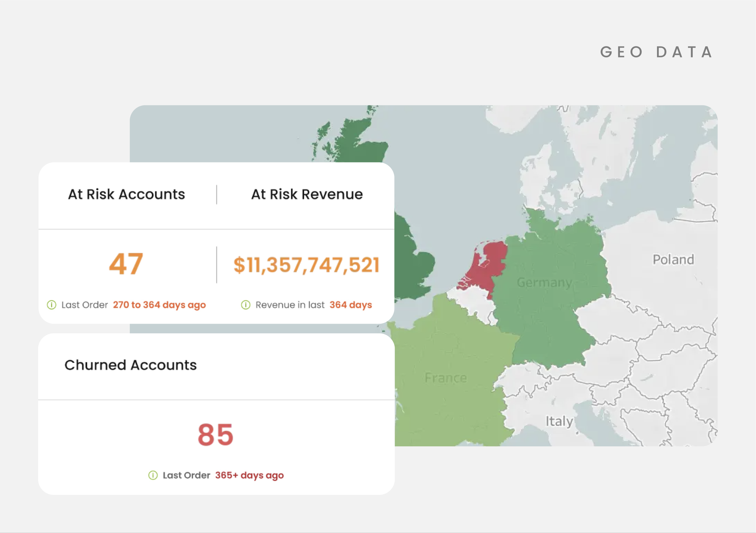Click the revenue value $11,357,747,521
Image resolution: width=756 pixels, height=533 pixels.
coord(306,265)
